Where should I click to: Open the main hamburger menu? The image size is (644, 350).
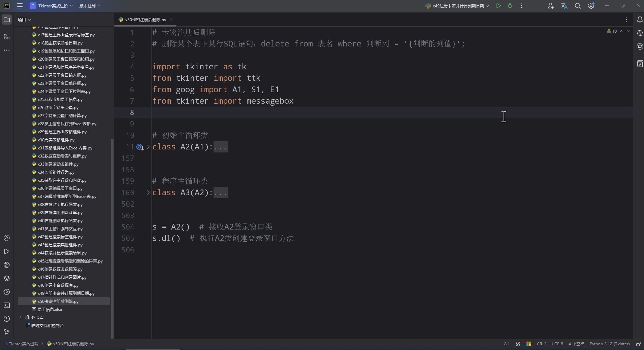[20, 6]
